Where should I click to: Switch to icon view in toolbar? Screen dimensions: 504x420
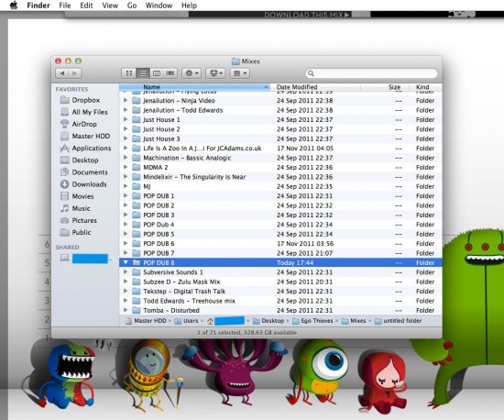[129, 73]
